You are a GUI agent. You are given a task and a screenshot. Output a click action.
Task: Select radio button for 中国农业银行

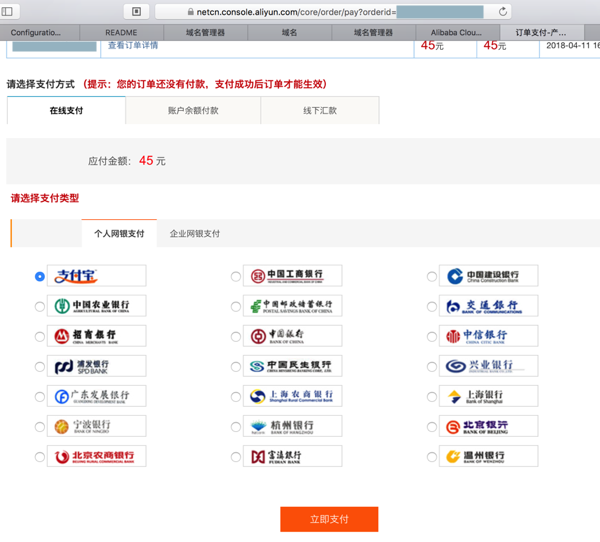click(39, 307)
